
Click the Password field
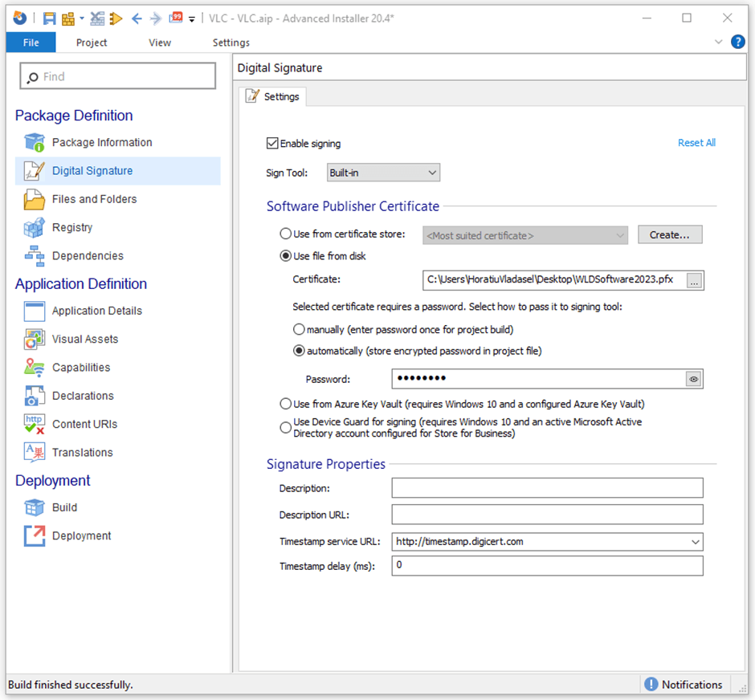point(538,379)
